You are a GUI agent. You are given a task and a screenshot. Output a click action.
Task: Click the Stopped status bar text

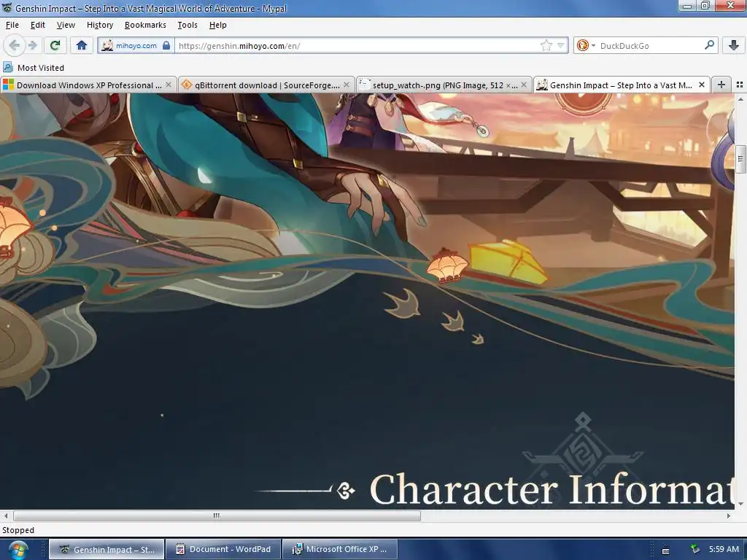click(x=18, y=530)
